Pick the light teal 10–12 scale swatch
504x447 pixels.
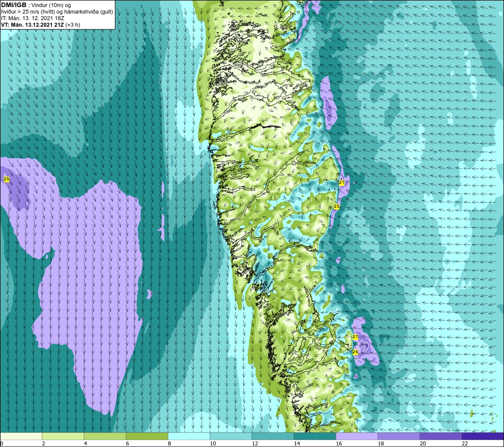coord(231,436)
